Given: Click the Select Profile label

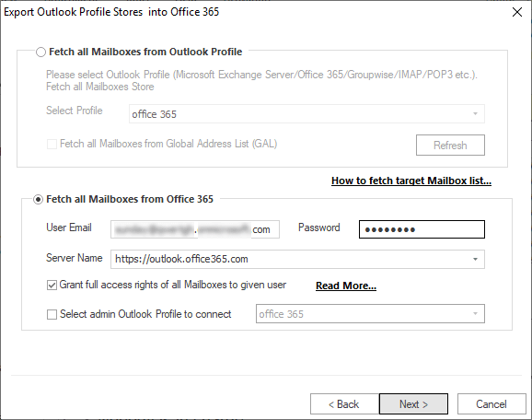Looking at the screenshot, I should [x=75, y=111].
